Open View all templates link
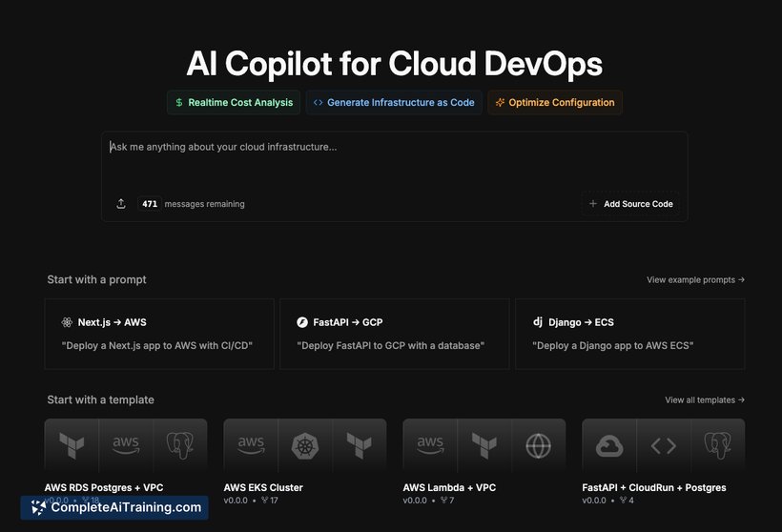782x532 pixels. 704,399
